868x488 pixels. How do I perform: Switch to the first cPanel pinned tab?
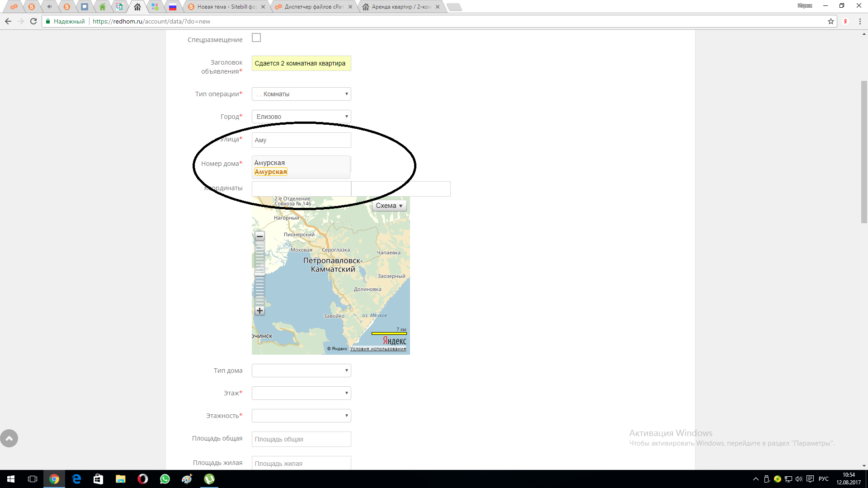click(x=14, y=7)
